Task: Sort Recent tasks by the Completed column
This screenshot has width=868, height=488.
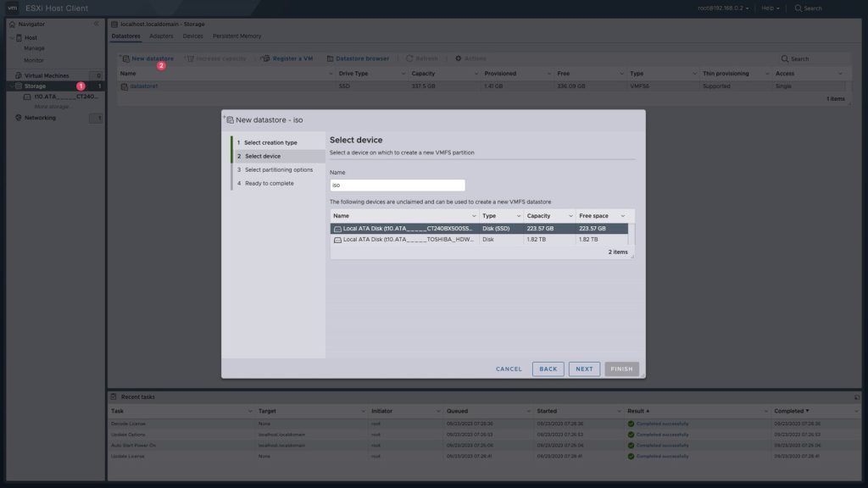Action: 792,411
